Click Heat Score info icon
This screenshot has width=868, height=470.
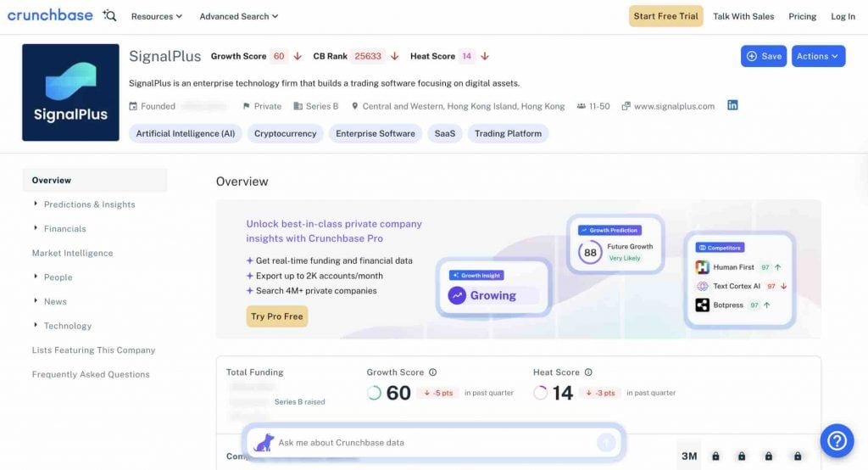tap(588, 372)
